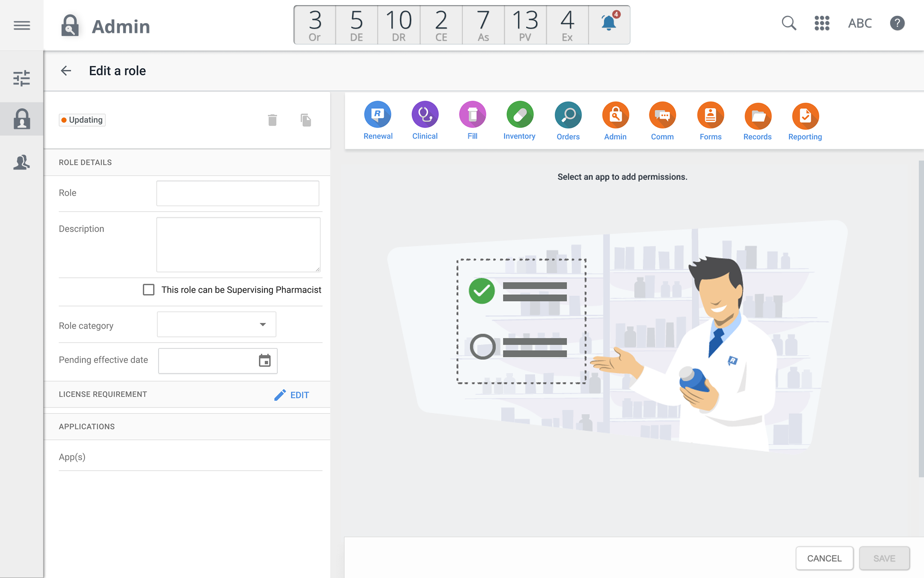The height and width of the screenshot is (578, 924).
Task: Open the apps grid launcher
Action: click(822, 23)
